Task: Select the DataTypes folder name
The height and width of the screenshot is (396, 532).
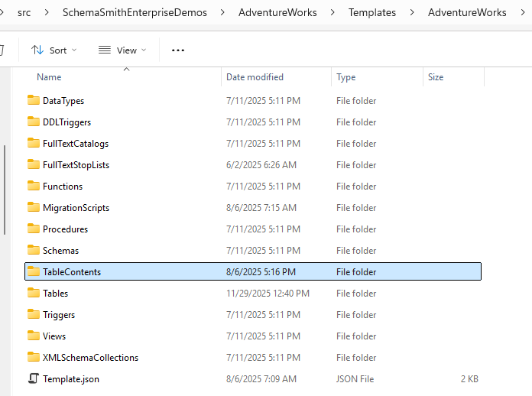Action: click(x=63, y=101)
